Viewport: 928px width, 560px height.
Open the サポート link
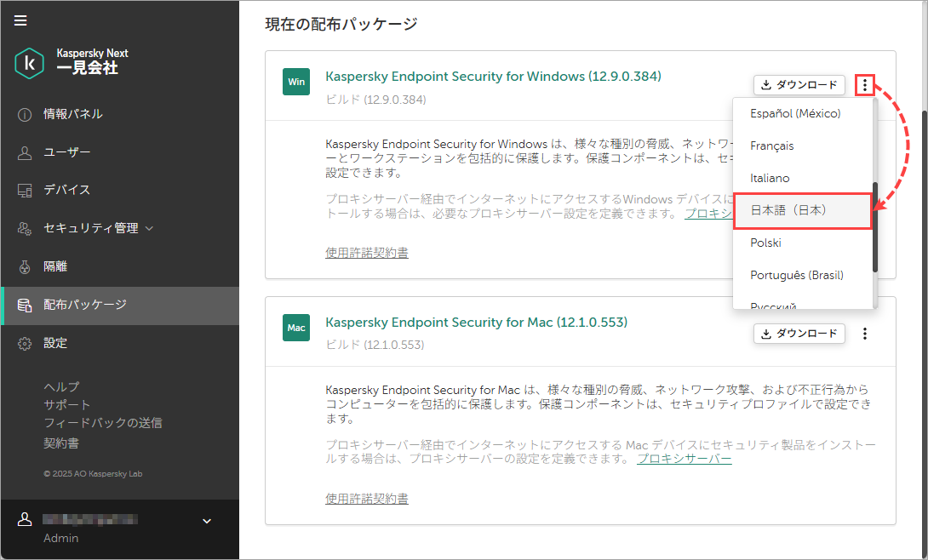point(67,405)
